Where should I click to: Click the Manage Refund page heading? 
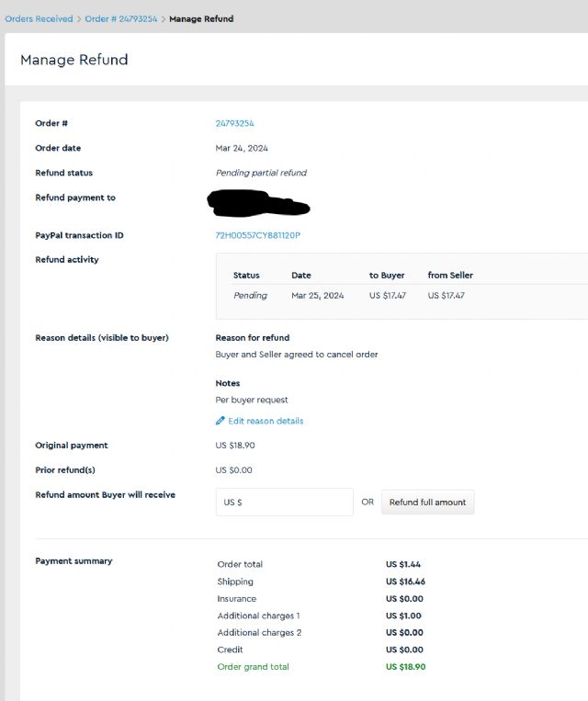point(74,60)
